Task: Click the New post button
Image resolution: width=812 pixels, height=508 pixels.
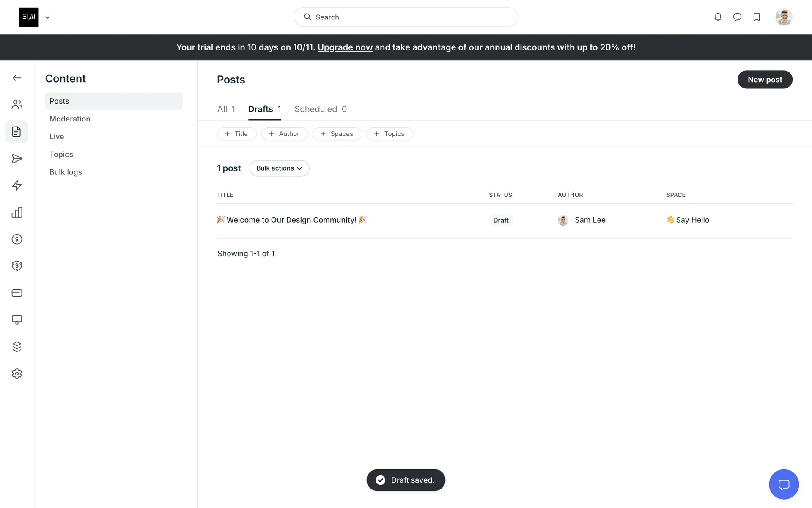Action: click(x=765, y=80)
